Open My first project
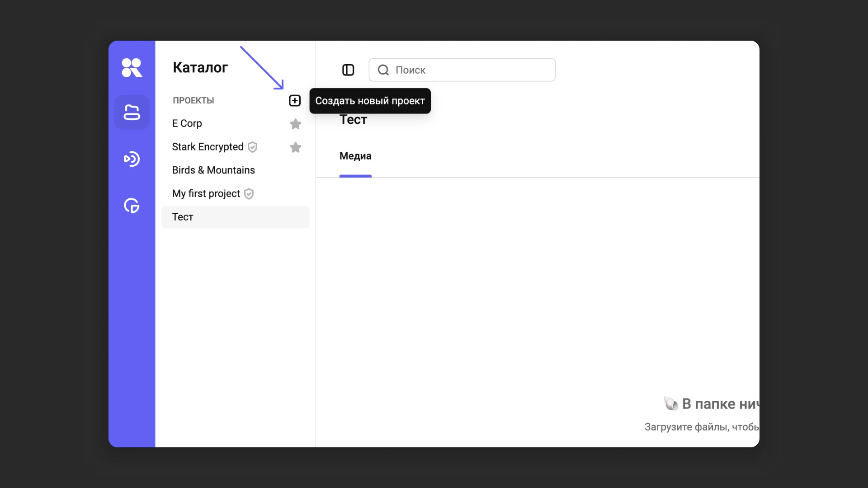 [x=206, y=194]
